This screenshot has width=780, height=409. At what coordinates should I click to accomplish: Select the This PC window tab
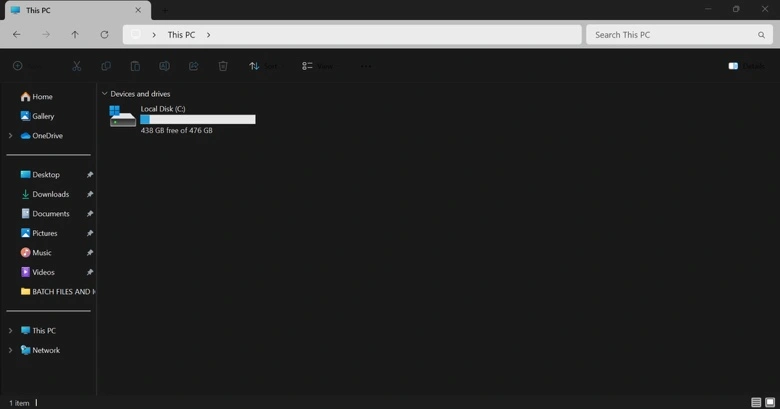click(x=78, y=10)
